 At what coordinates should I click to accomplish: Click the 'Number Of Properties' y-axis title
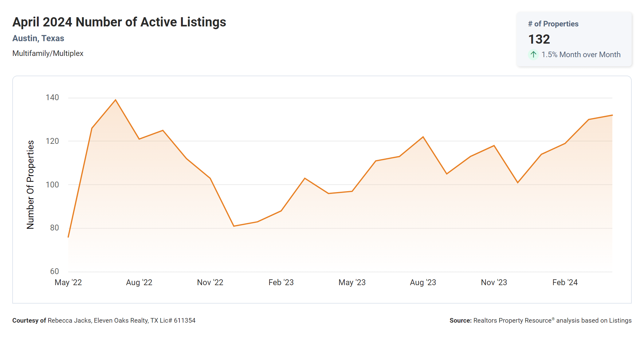point(30,184)
